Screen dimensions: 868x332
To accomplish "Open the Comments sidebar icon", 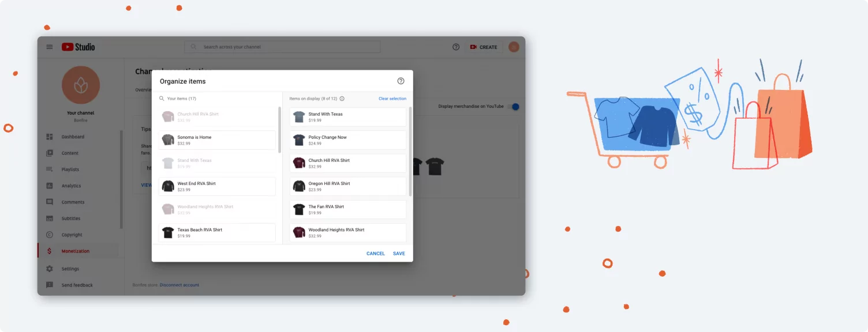I will (50, 202).
